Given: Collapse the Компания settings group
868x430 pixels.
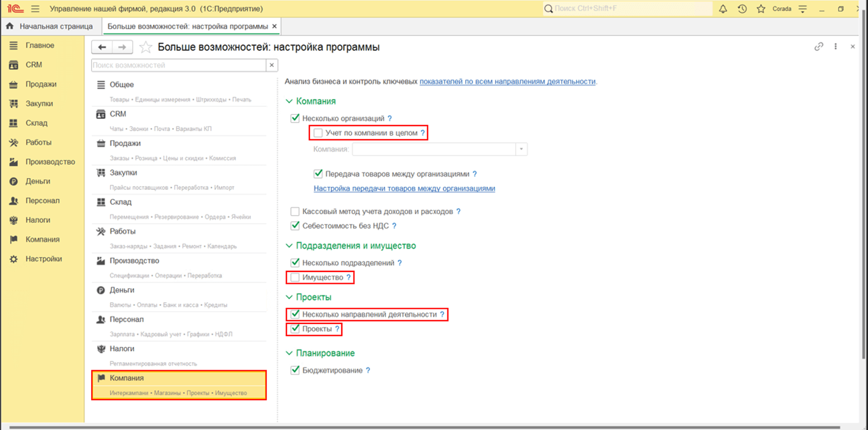Looking at the screenshot, I should click(x=289, y=101).
